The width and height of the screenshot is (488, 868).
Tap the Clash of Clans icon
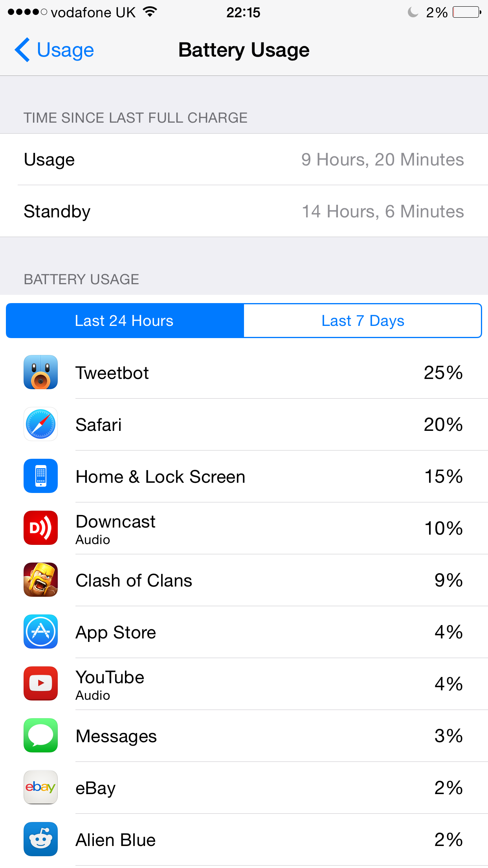[x=40, y=580]
